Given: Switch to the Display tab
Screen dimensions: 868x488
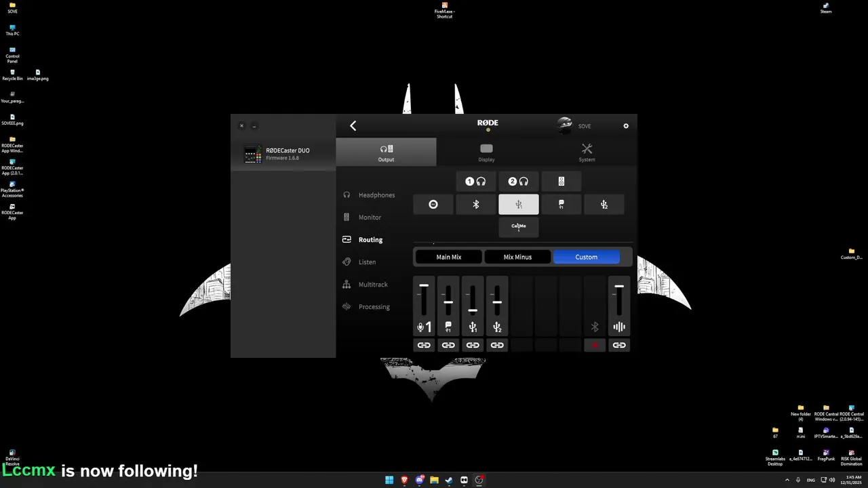Looking at the screenshot, I should coord(486,152).
